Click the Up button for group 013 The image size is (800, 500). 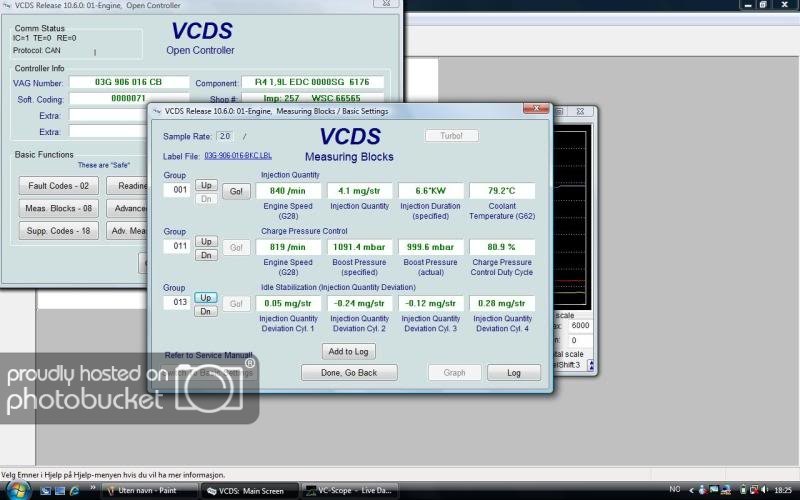point(205,297)
